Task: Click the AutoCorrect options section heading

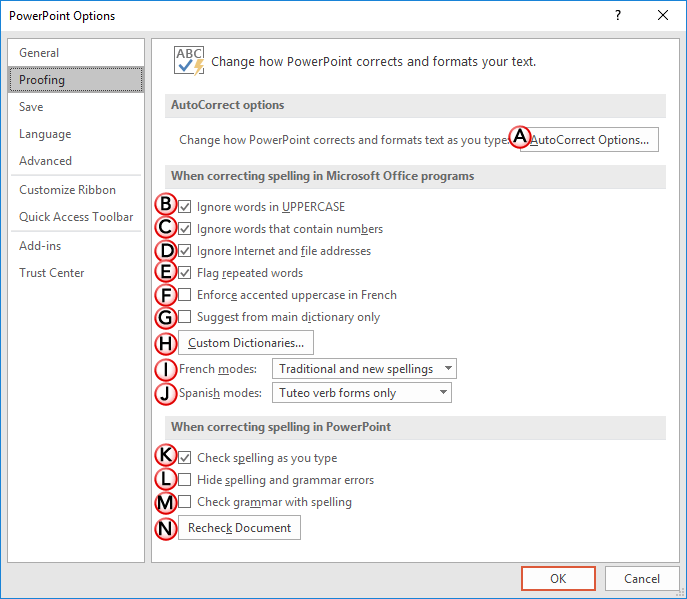Action: pyautogui.click(x=227, y=105)
